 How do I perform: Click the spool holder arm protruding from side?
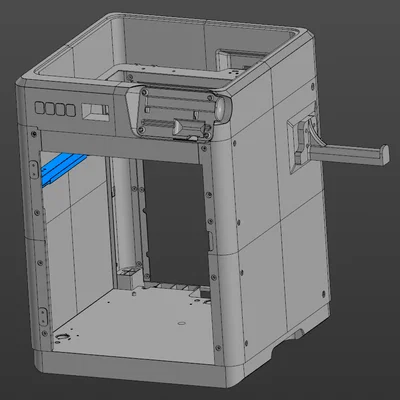(x=350, y=154)
